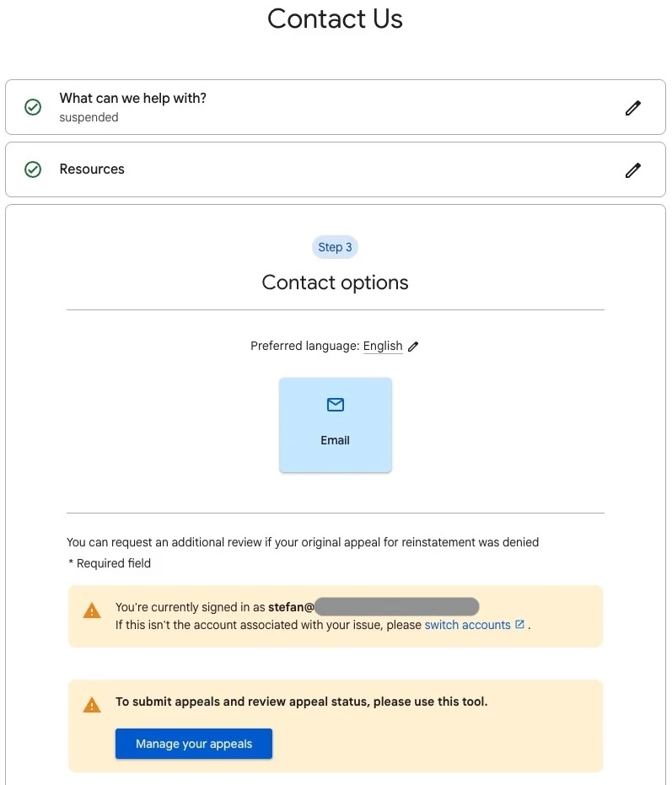Expand the Resources section

[92, 169]
